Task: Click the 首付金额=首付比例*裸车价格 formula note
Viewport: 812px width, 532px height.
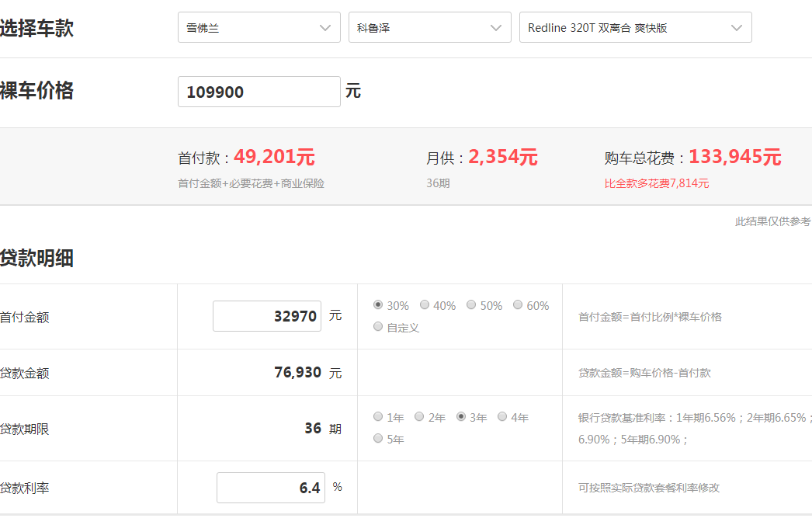Action: tap(650, 317)
